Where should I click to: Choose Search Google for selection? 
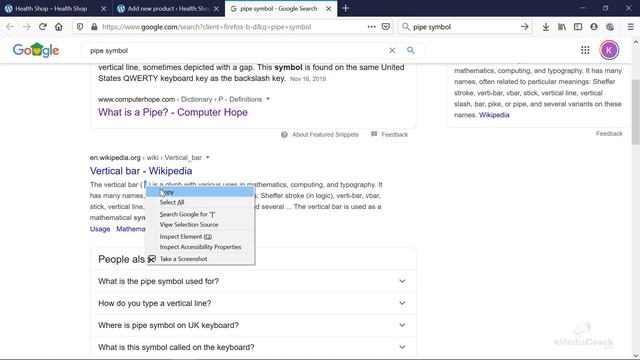200,214
